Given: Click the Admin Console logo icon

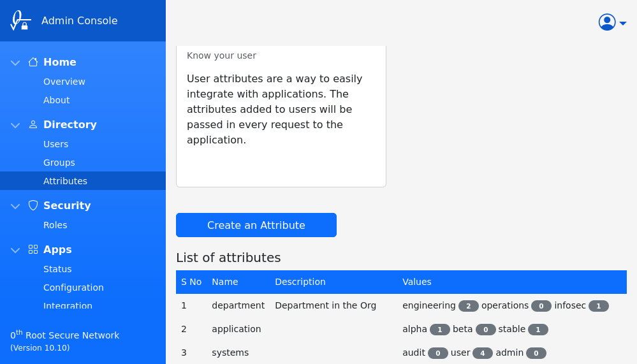Looking at the screenshot, I should [x=20, y=20].
